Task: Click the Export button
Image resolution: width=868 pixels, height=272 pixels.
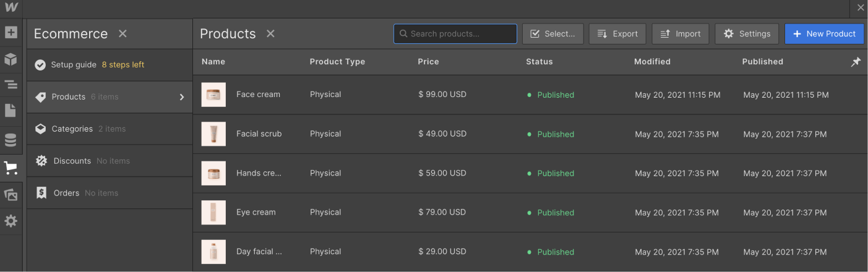Action: (617, 34)
